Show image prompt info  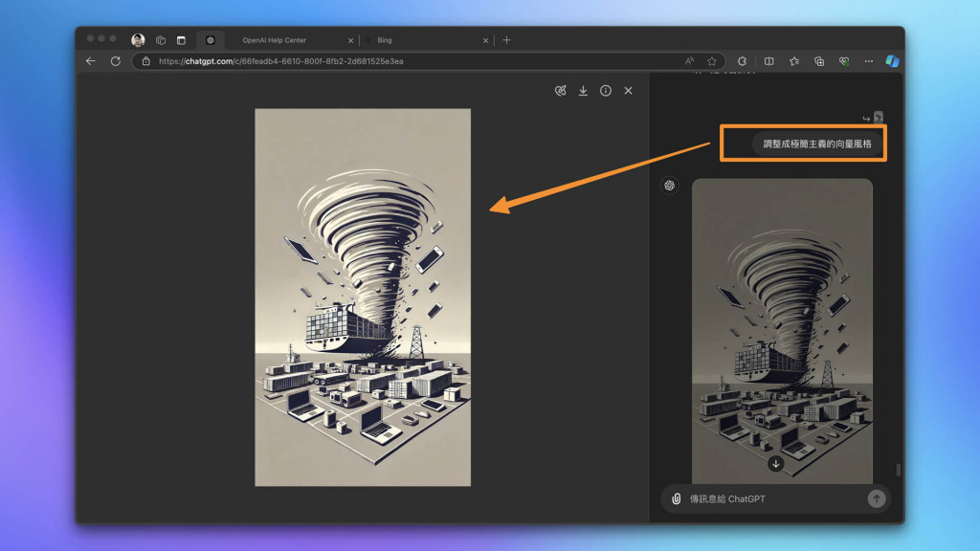(606, 91)
